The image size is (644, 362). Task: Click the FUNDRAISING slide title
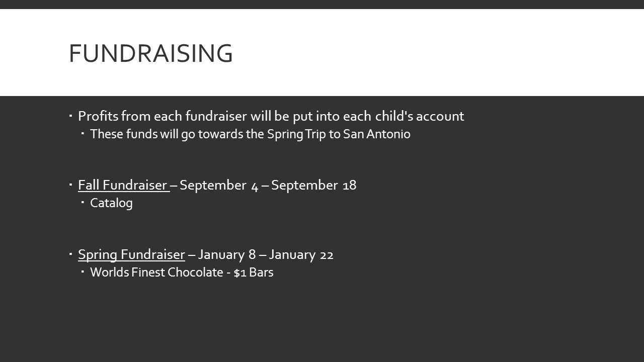click(150, 53)
